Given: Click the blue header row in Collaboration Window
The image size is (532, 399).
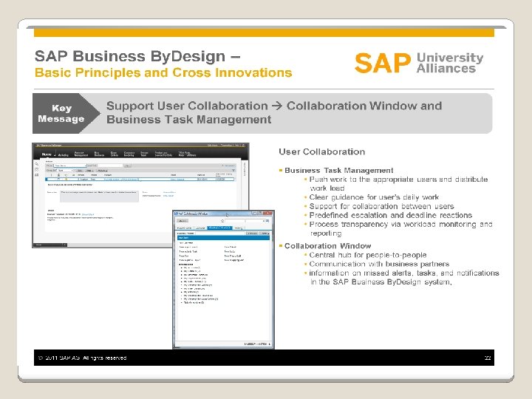Looking at the screenshot, I should pos(223,238).
